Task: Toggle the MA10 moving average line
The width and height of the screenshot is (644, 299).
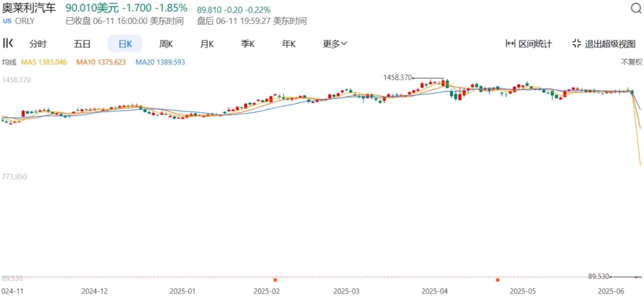Action: pos(101,62)
